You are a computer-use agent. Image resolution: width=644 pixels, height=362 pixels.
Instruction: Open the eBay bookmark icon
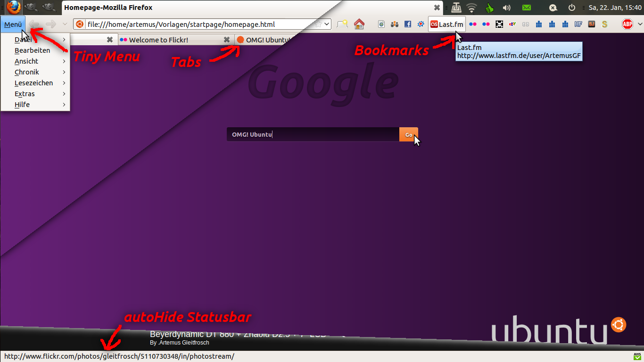coord(512,24)
